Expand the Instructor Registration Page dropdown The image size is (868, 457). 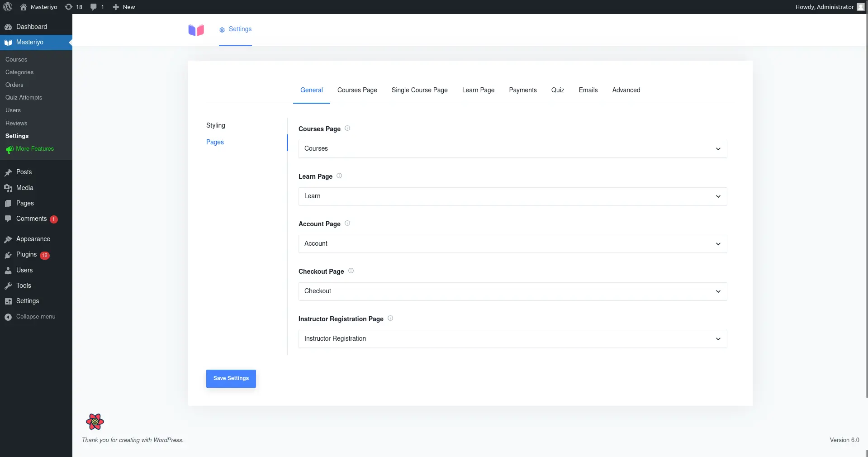coord(512,339)
